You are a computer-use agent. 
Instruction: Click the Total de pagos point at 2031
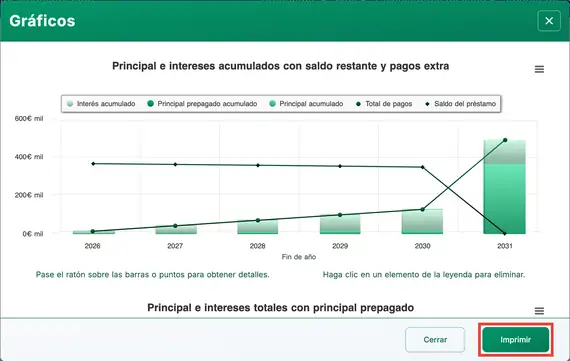505,140
